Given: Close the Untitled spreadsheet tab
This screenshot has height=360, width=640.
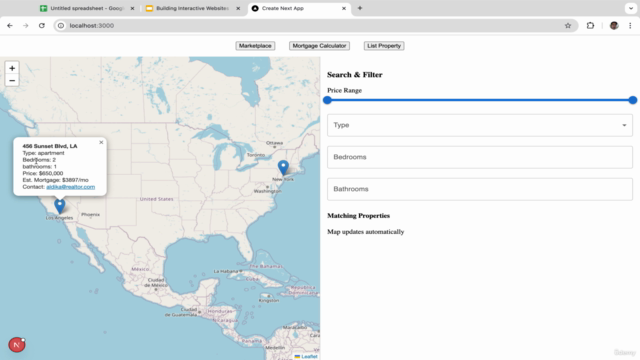Looking at the screenshot, I should [132, 8].
